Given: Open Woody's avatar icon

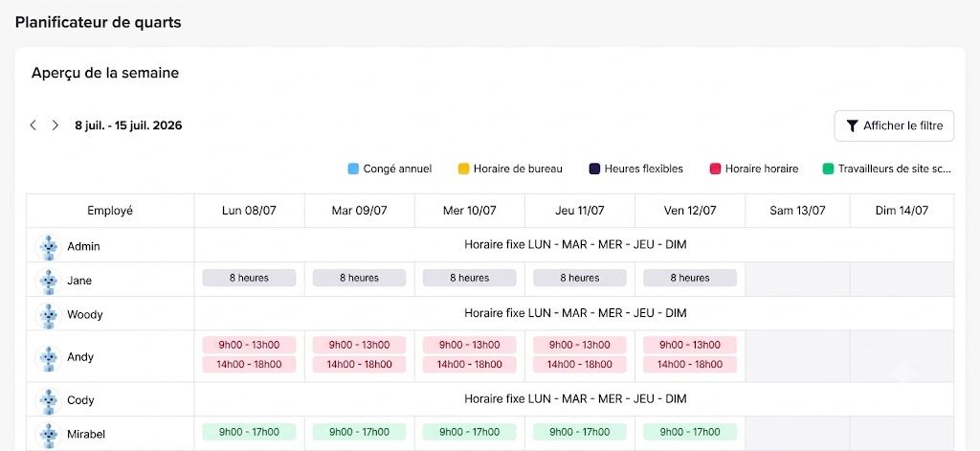Looking at the screenshot, I should tap(48, 315).
